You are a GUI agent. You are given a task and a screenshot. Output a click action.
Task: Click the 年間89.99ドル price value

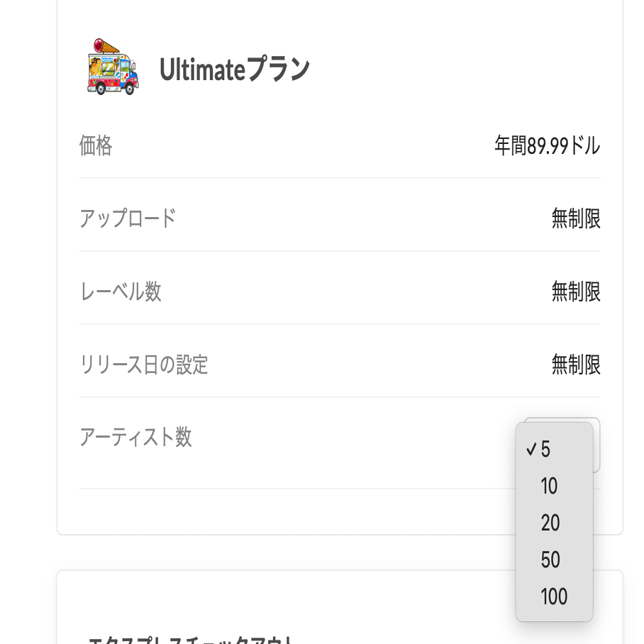(547, 146)
